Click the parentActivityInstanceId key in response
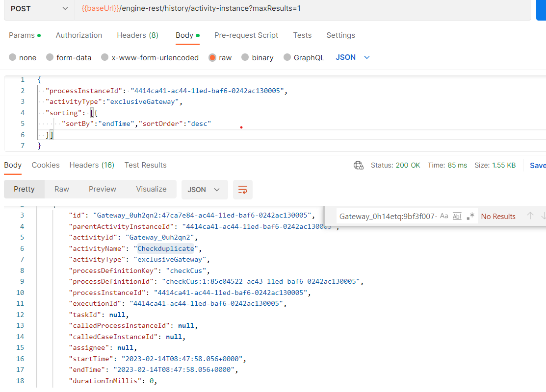 [x=122, y=226]
